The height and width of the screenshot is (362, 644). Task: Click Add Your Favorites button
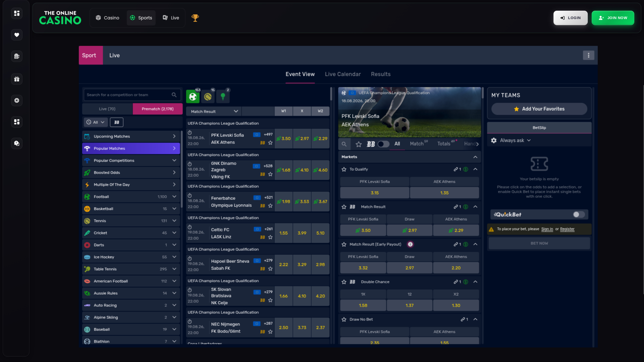tap(539, 109)
